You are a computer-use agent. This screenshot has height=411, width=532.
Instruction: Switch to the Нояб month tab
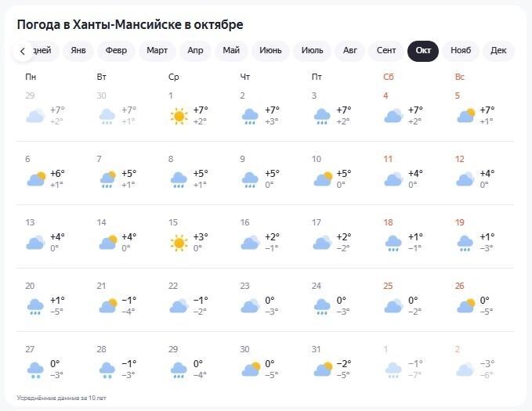[461, 51]
